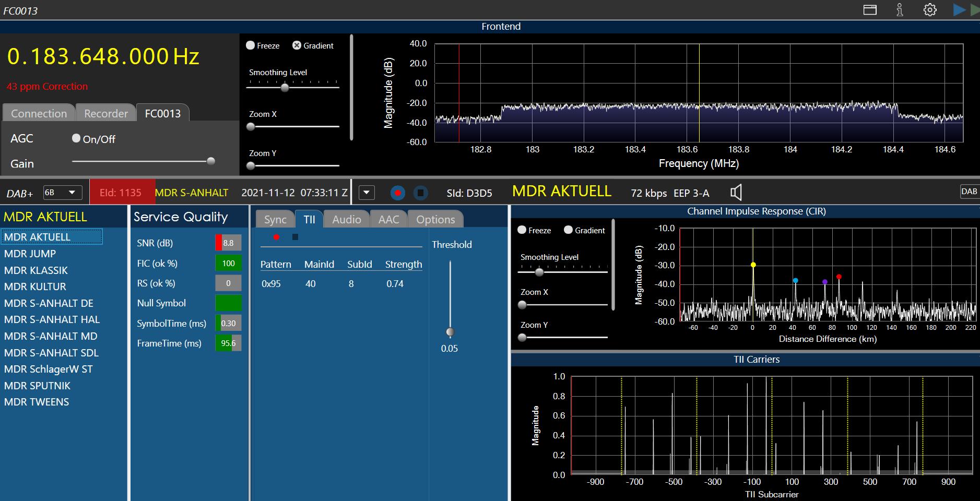Viewport: 980px width, 501px height.
Task: Click the Gain slider handle
Action: coord(211,161)
